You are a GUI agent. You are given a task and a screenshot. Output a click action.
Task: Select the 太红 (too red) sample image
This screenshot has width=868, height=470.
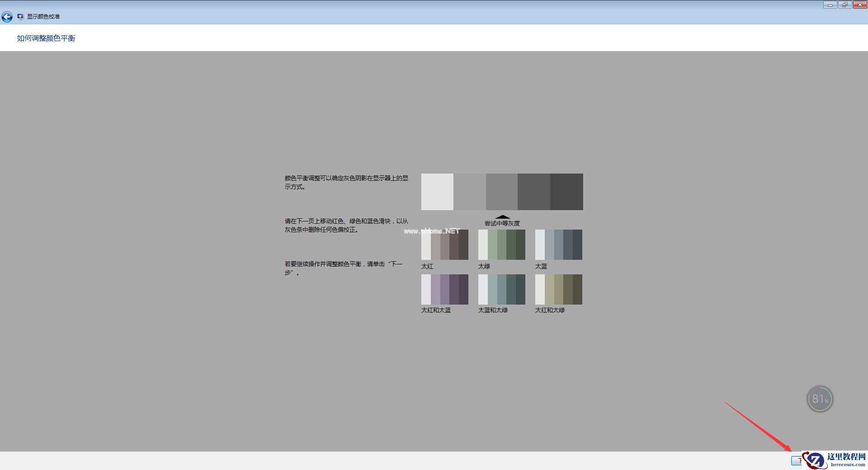coord(445,244)
